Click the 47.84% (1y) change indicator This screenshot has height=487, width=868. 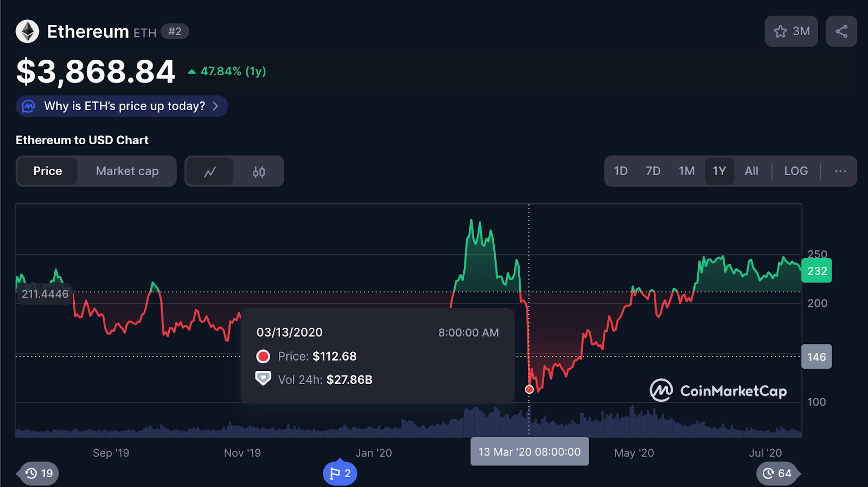[227, 72]
